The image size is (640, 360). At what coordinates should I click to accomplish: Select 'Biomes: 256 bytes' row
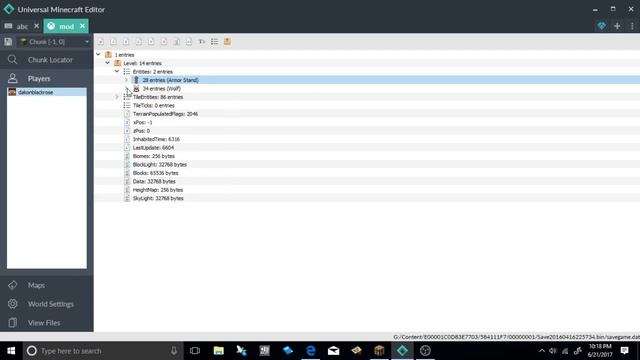[x=367, y=156]
